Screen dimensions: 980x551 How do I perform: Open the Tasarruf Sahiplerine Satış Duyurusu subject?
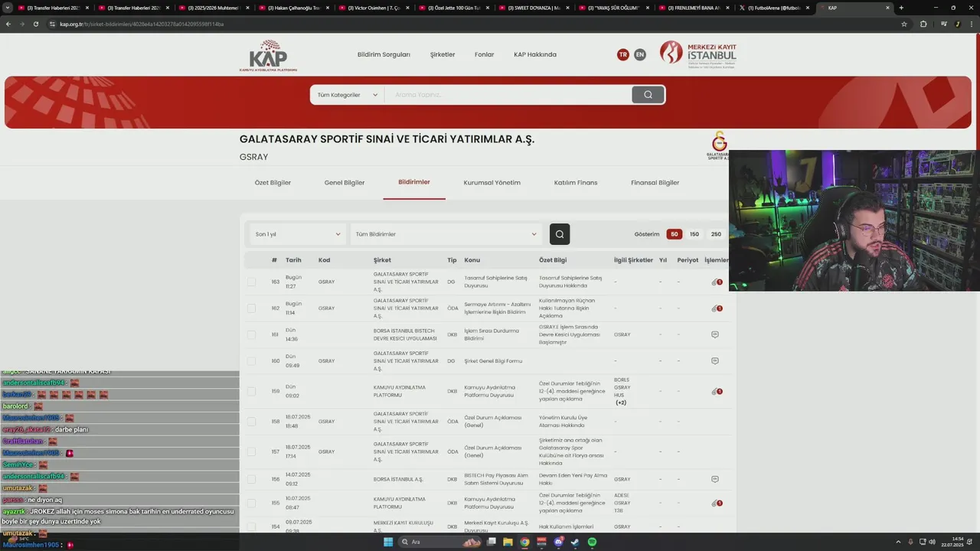pos(495,282)
